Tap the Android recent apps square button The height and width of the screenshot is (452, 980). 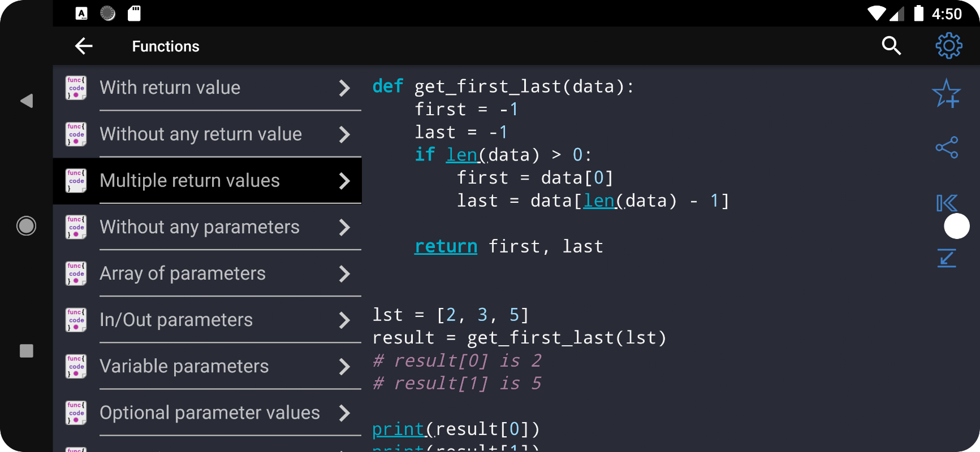click(26, 351)
